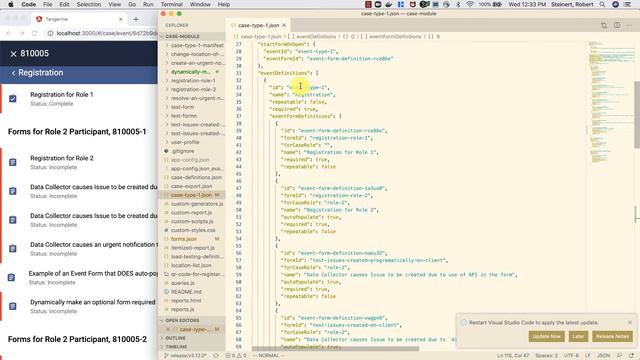Click the editor horizontal scrollbar
Viewport: 640px width, 360px height.
point(336,349)
